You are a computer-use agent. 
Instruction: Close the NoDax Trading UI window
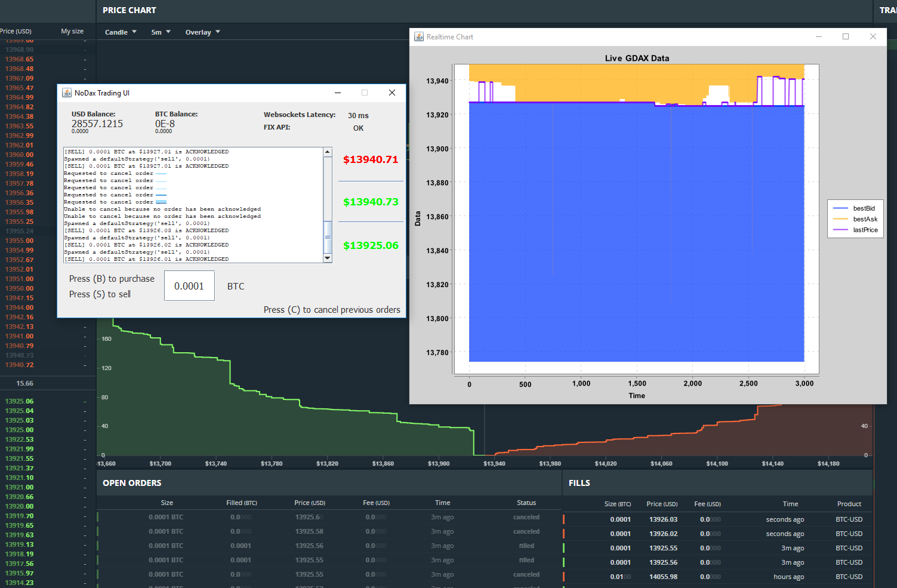click(392, 93)
